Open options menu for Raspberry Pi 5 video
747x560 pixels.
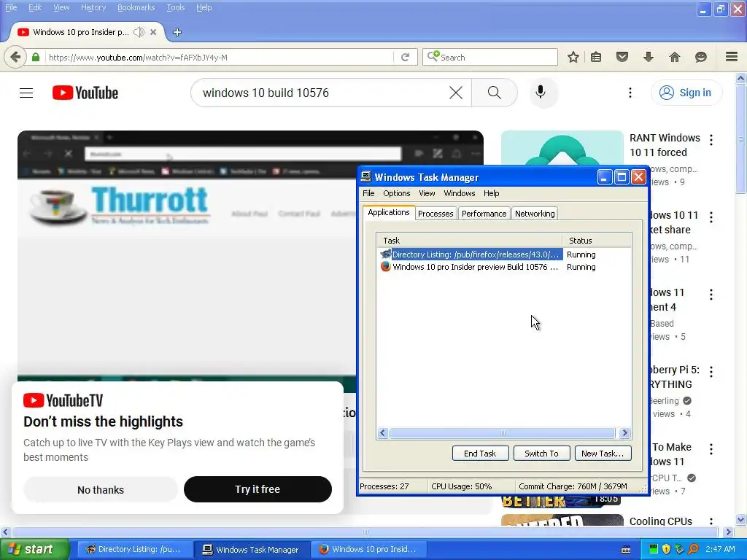711,372
